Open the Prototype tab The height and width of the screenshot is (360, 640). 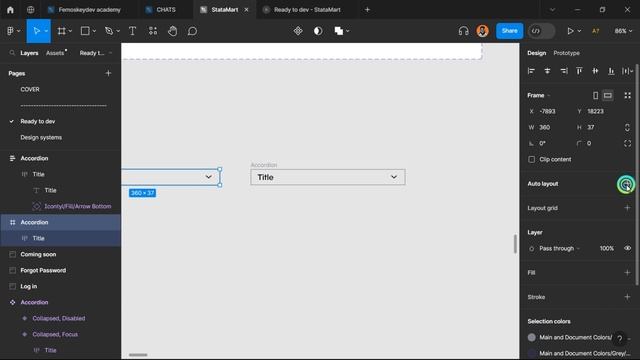click(566, 53)
